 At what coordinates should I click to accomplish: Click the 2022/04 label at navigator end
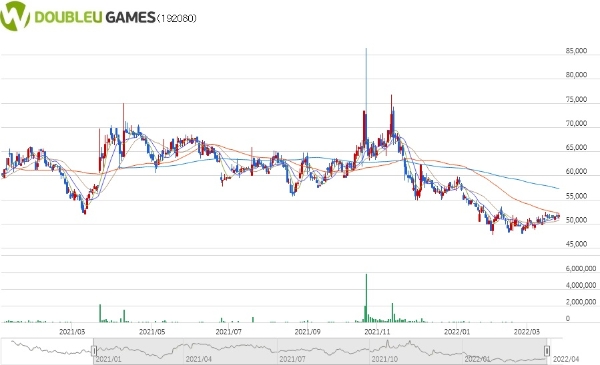566,359
